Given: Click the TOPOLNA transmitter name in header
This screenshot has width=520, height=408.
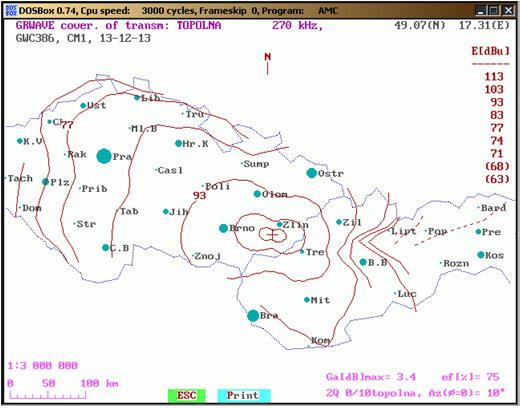Looking at the screenshot, I should tap(199, 25).
